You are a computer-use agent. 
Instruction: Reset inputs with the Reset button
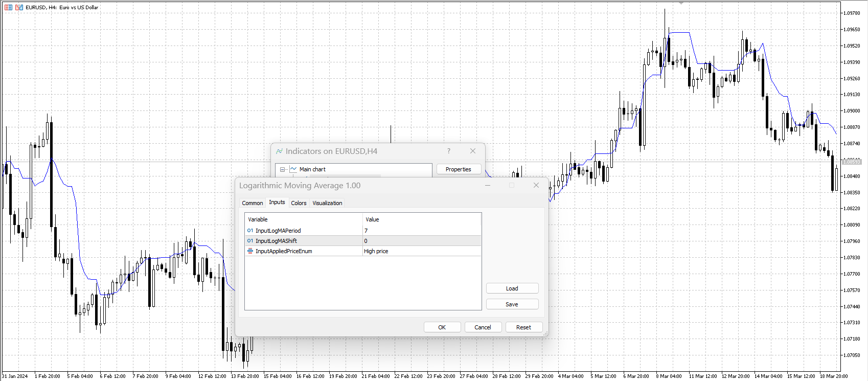[524, 327]
